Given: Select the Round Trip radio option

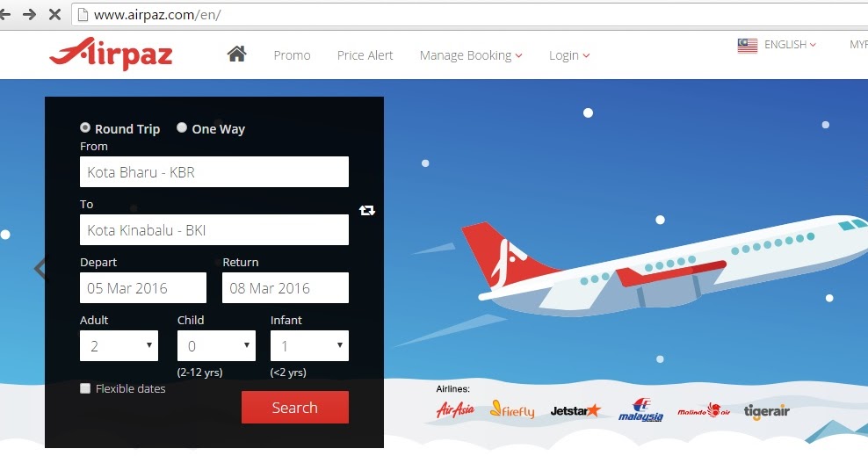Looking at the screenshot, I should point(84,127).
